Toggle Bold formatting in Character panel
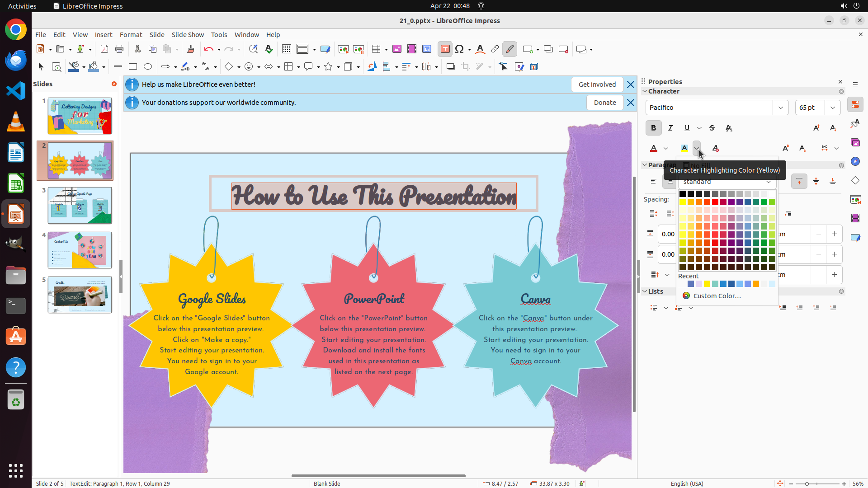 point(654,128)
